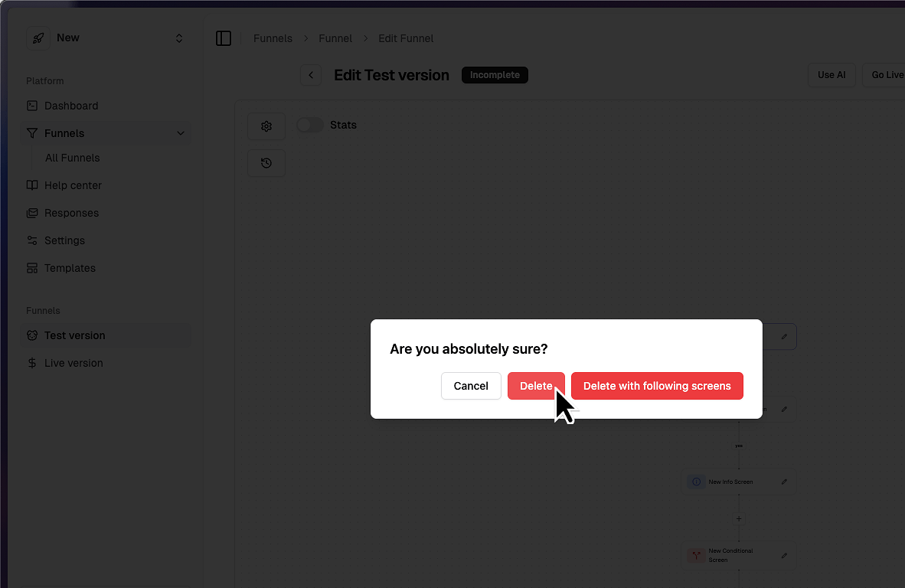Open Funnel breadcrumb link
The width and height of the screenshot is (905, 588).
335,38
